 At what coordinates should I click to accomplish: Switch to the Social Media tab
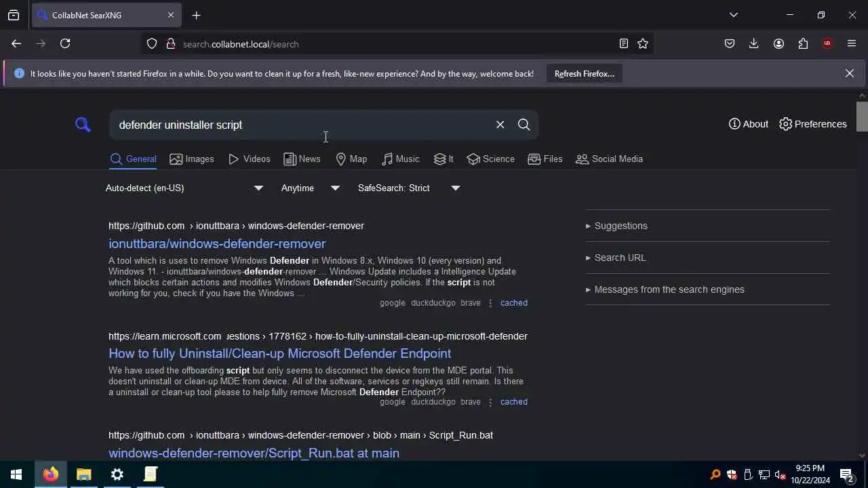[609, 159]
